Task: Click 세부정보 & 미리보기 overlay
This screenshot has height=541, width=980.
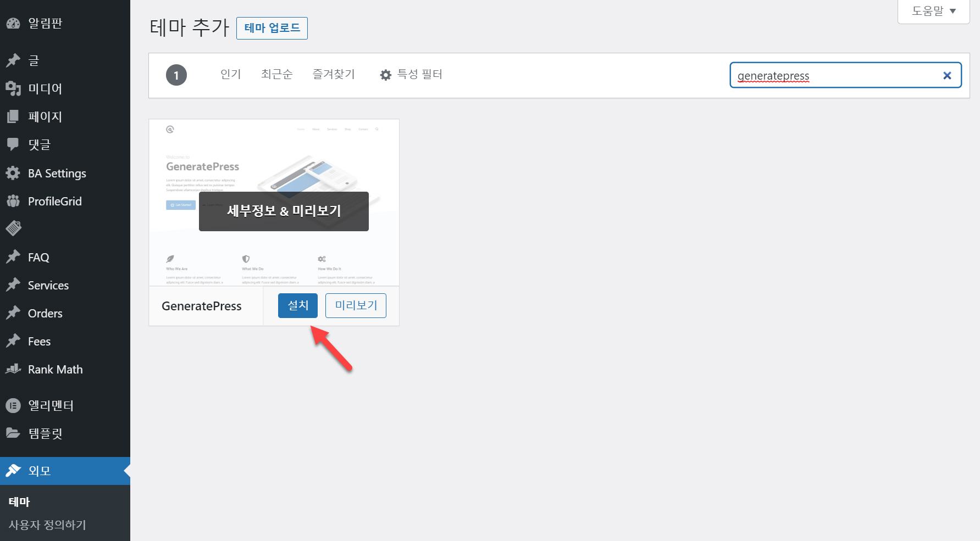Action: coord(284,211)
